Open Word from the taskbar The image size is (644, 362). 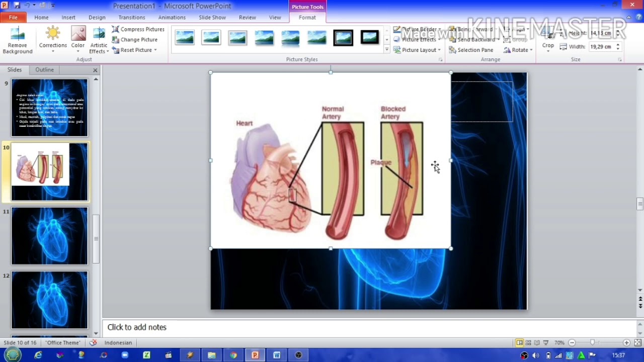[277, 355]
